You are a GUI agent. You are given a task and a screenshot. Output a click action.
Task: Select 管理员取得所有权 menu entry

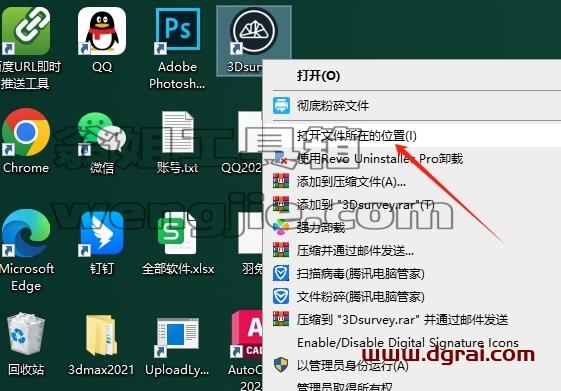411,386
